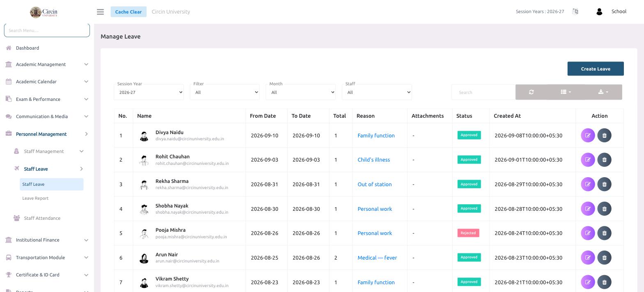This screenshot has width=644, height=292.
Task: Click Divya Naidu's avatar thumbnail
Action: coord(144,136)
